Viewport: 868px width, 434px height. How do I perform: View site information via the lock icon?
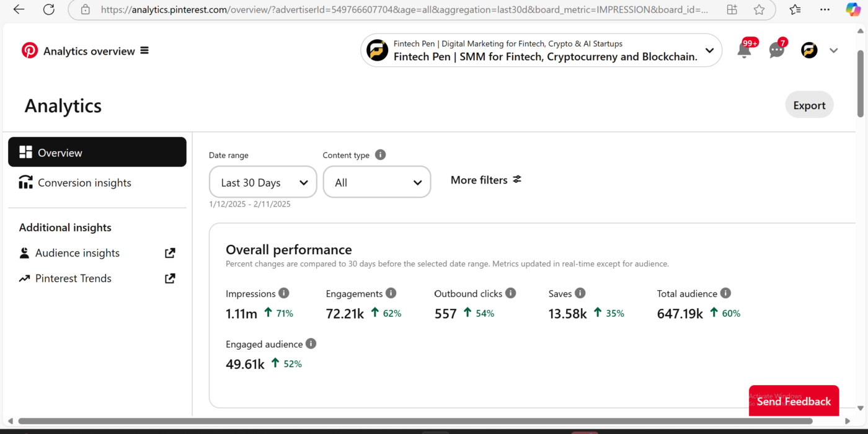click(x=86, y=9)
